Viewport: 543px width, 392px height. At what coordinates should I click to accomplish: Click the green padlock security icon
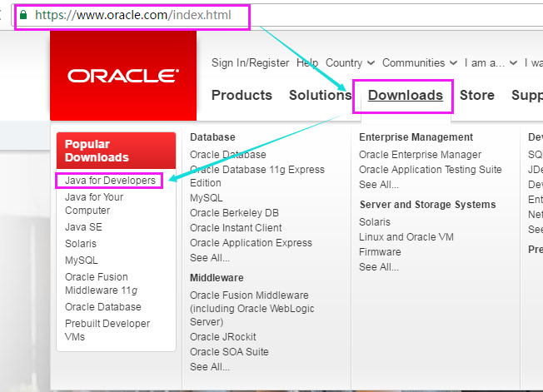coord(23,14)
